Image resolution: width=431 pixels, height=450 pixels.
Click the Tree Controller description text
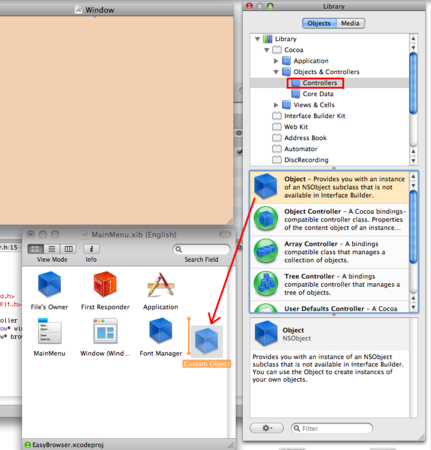342,284
